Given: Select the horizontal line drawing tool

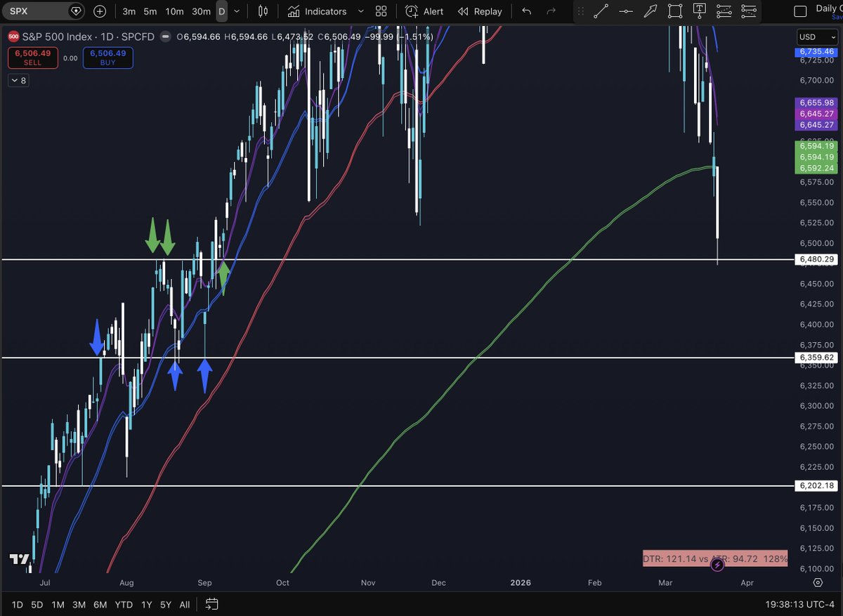Looking at the screenshot, I should click(x=625, y=11).
